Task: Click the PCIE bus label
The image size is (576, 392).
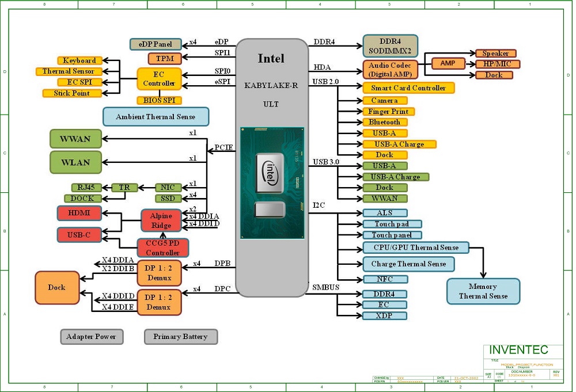Action: click(x=223, y=147)
